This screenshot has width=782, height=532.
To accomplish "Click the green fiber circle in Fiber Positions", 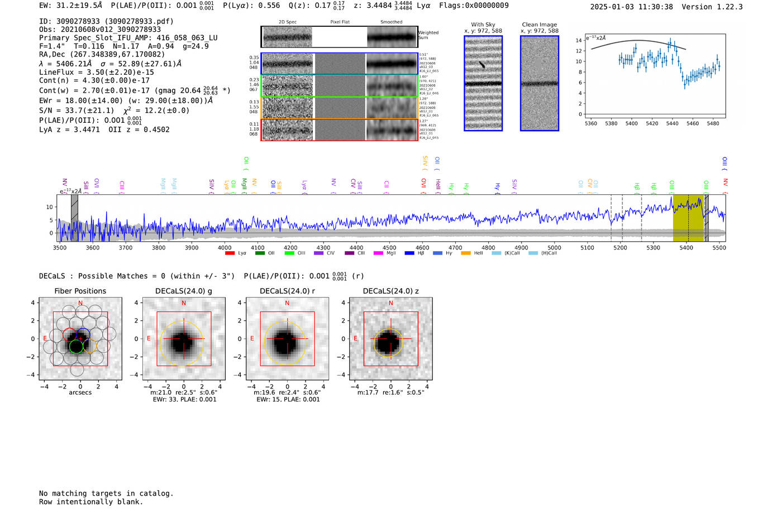I will point(76,346).
